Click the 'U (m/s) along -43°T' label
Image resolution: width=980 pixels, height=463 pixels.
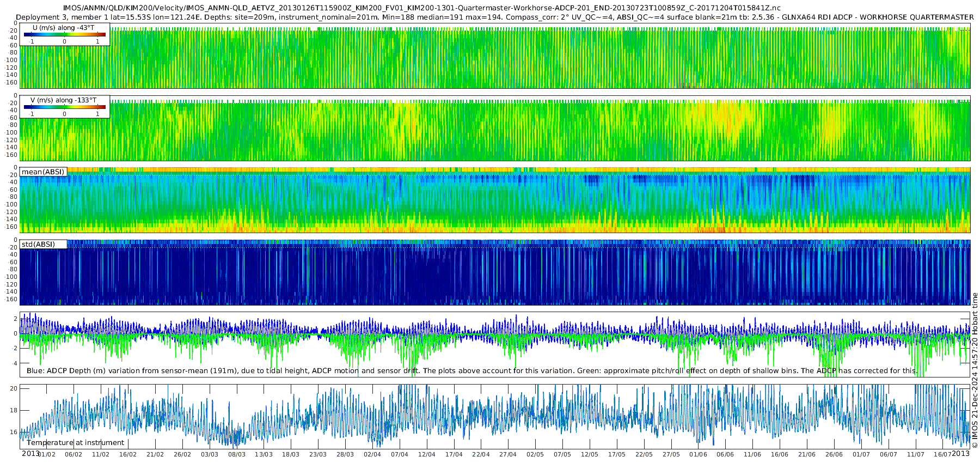(x=64, y=27)
